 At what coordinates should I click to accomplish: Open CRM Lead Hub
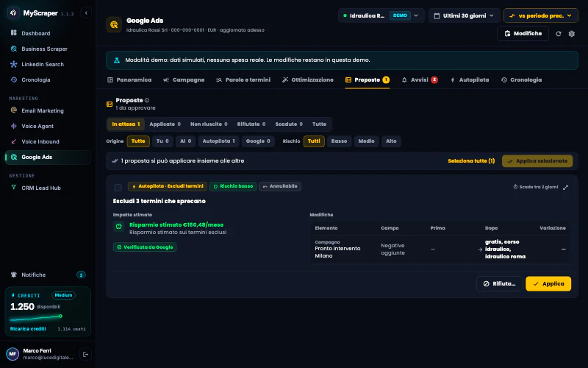[x=48, y=188]
